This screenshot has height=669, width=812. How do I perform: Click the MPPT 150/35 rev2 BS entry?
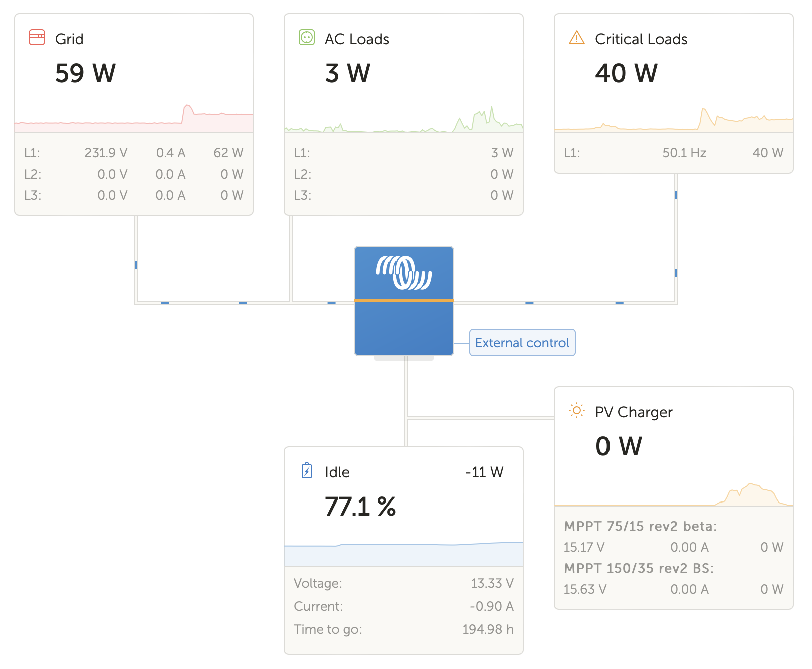click(639, 568)
